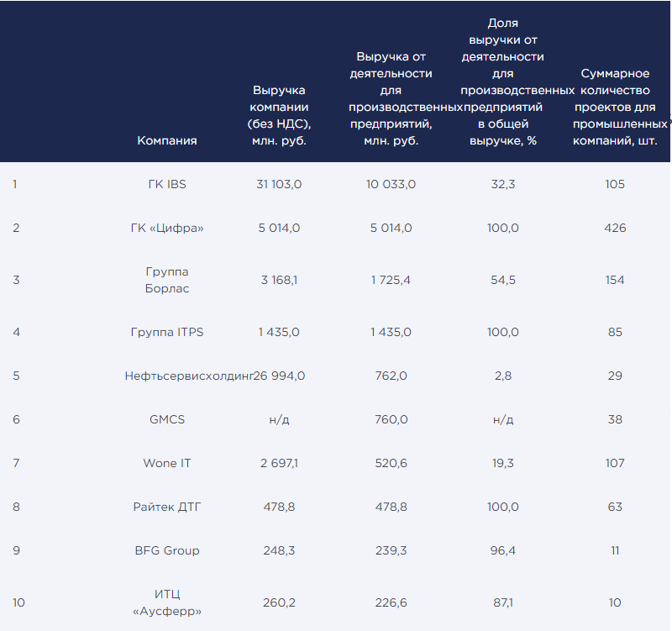Click the projects count '29'
The image size is (672, 631).
(615, 376)
